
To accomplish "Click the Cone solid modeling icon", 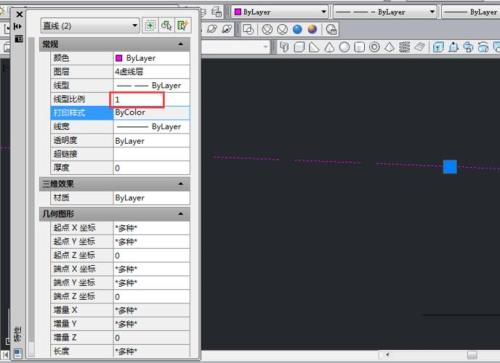I will pos(329,47).
